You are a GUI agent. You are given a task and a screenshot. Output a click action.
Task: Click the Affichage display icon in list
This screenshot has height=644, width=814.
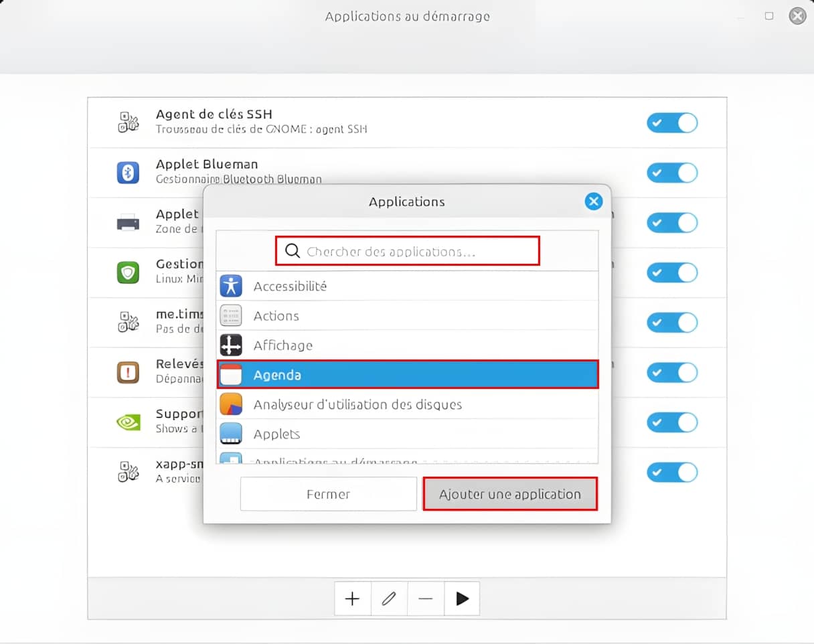(x=231, y=345)
